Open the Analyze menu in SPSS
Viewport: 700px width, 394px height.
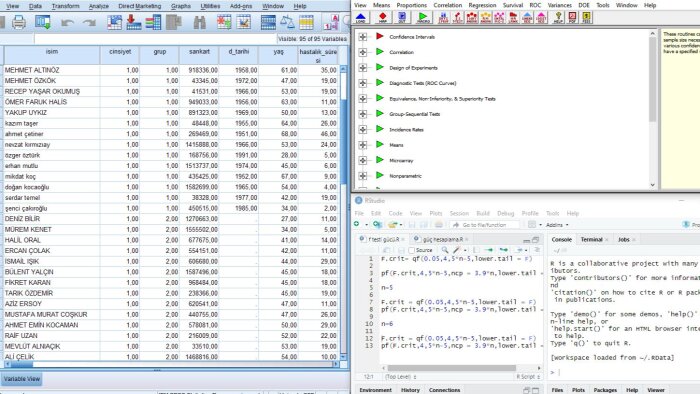click(x=99, y=6)
